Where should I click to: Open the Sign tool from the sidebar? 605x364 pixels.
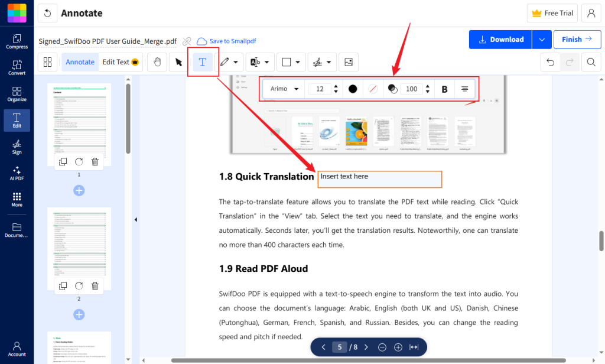click(17, 147)
